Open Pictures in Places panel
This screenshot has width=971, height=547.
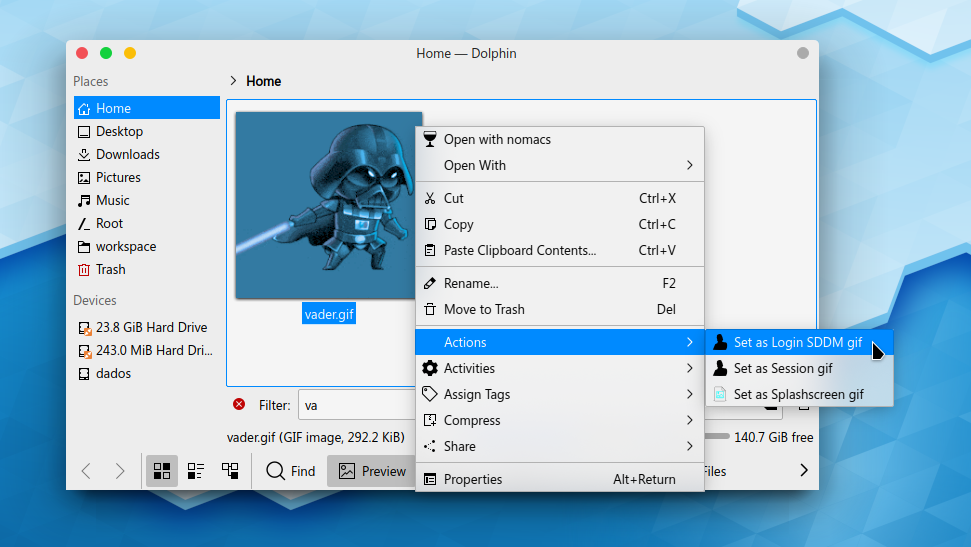[x=147, y=177]
